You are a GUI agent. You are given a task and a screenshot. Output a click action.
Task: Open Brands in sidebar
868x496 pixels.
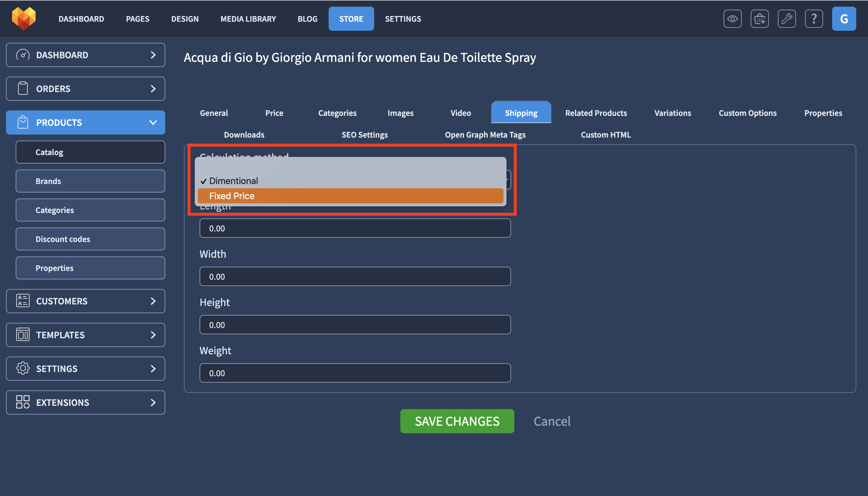click(x=90, y=181)
